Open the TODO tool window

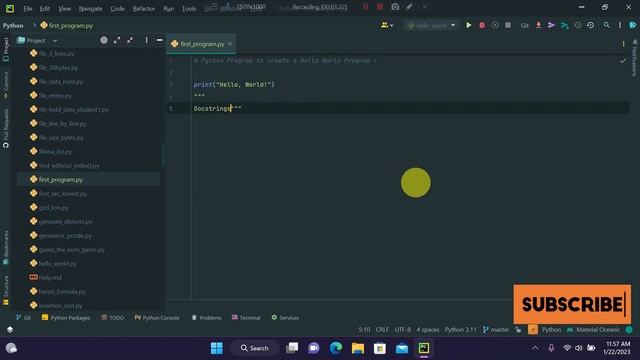112,318
